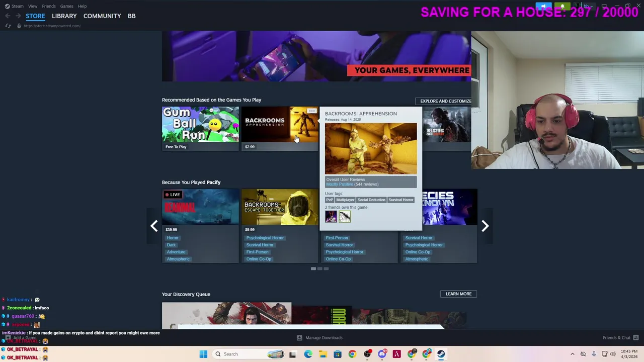This screenshot has height=362, width=644.
Task: Reload the store page with refresh icon
Action: 8,26
